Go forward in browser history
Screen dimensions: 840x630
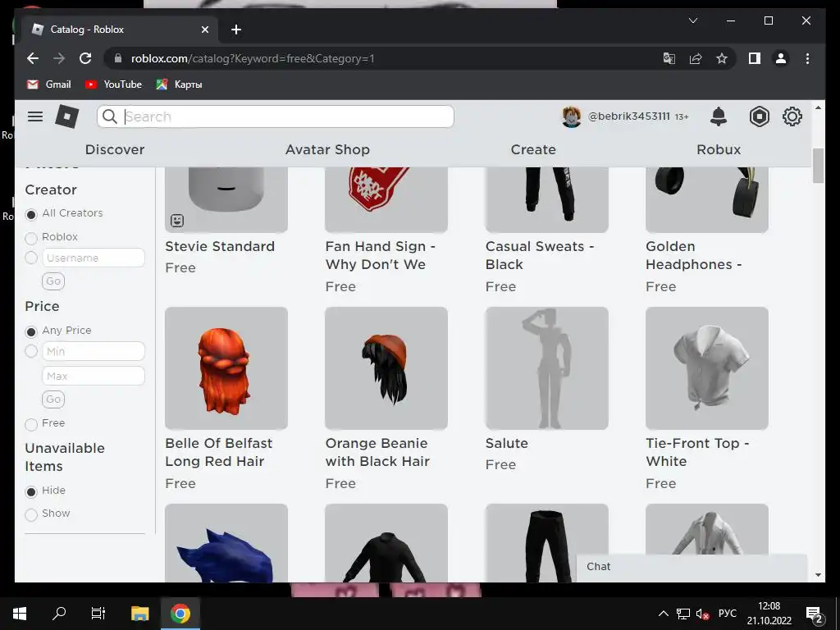[59, 58]
